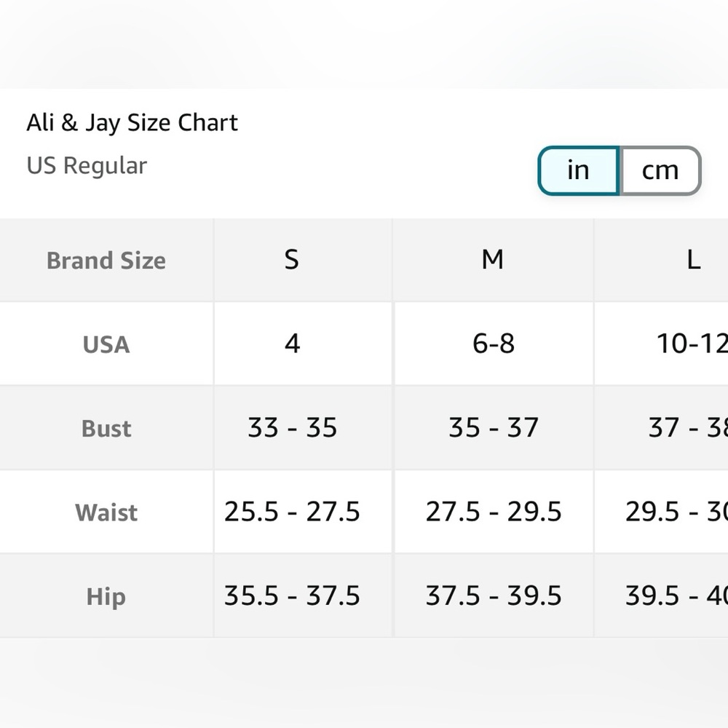728x728 pixels.
Task: Click the US Regular subtitle
Action: click(x=87, y=166)
